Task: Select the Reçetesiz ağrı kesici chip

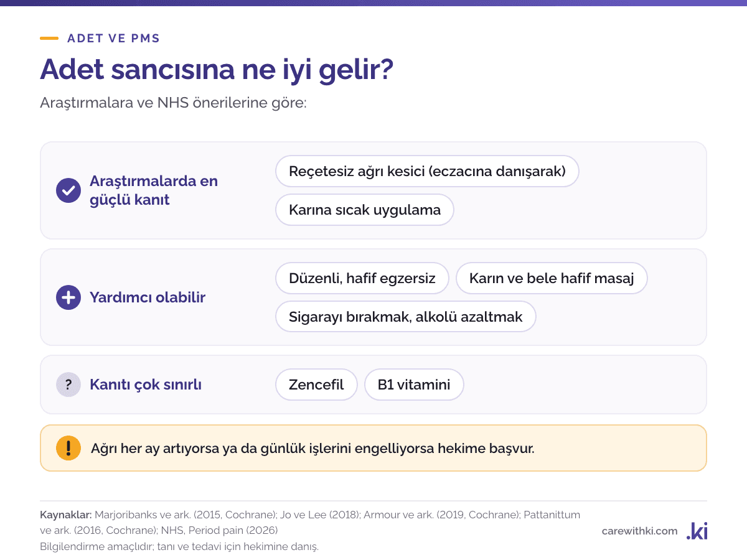Action: point(427,171)
